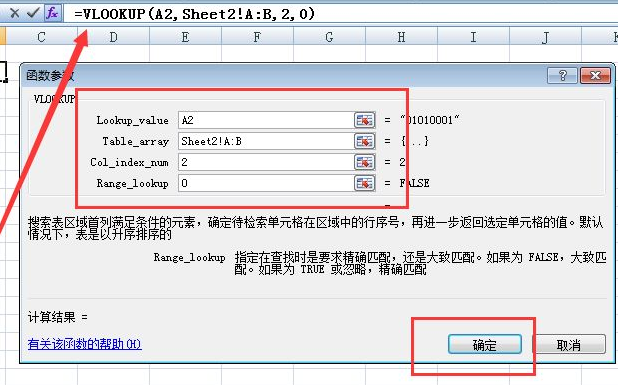Open the dialog help question-mark button

pyautogui.click(x=562, y=75)
